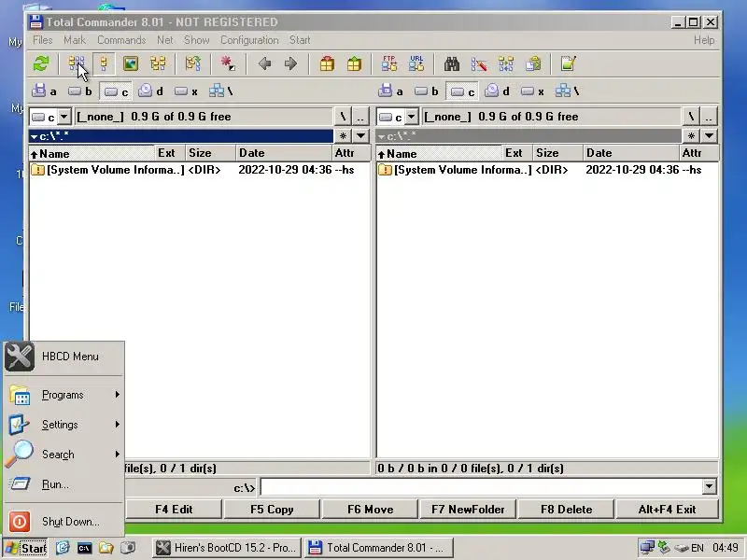Select drive d in right drive bar
747x560 pixels.
(x=497, y=91)
